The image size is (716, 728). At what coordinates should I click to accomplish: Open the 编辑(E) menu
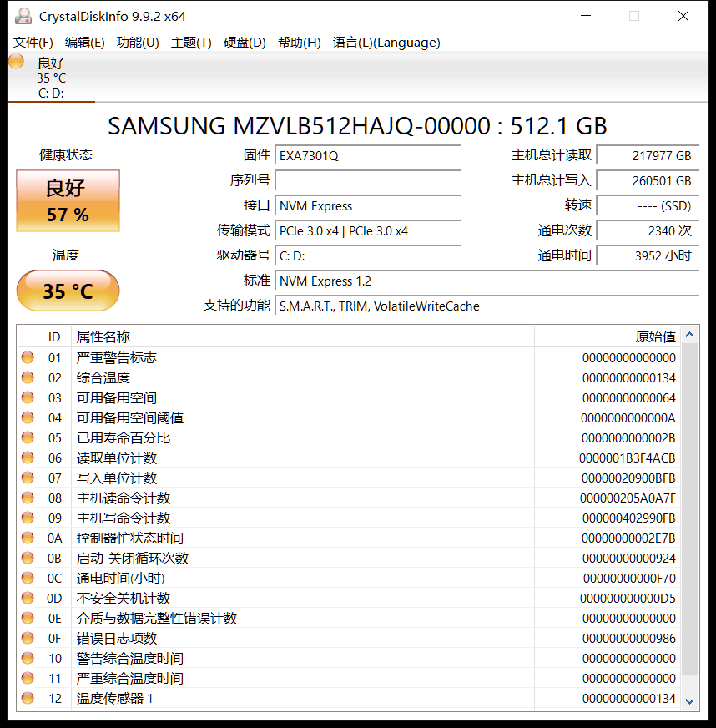pos(85,43)
